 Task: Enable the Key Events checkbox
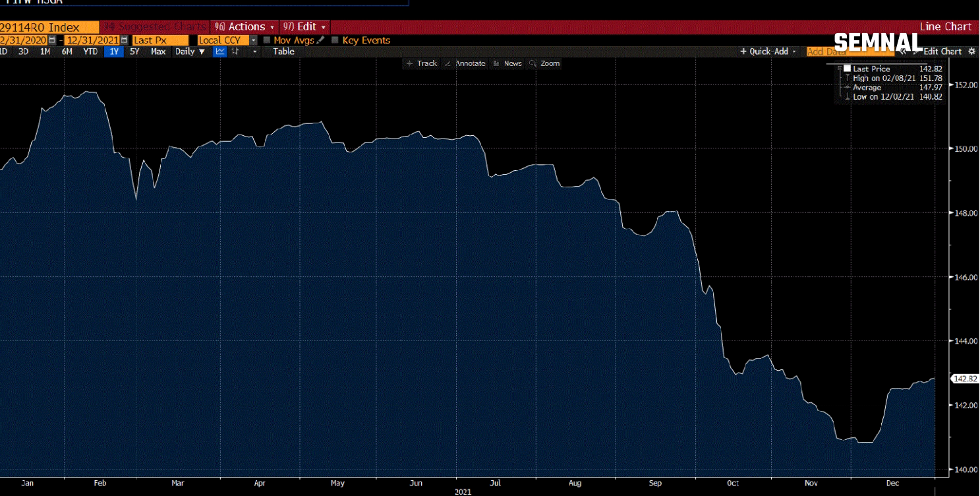[335, 40]
